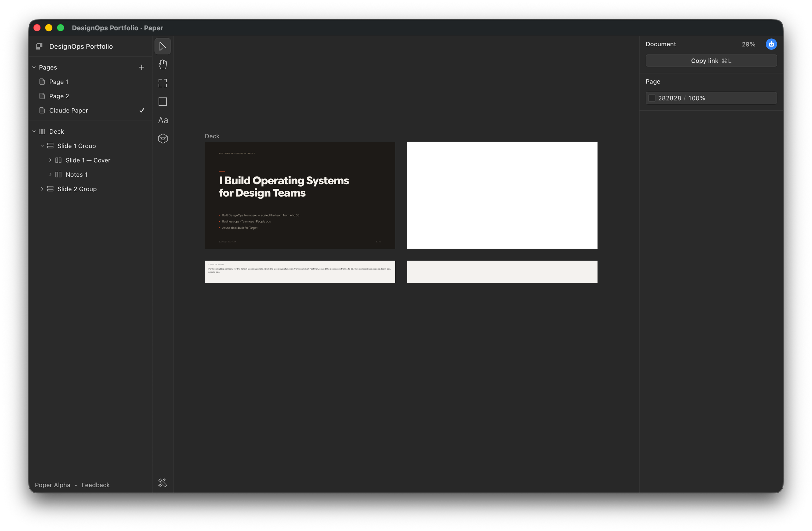Viewport: 812px width, 531px height.
Task: Click the Slide 1 Group rows icon
Action: coord(50,146)
